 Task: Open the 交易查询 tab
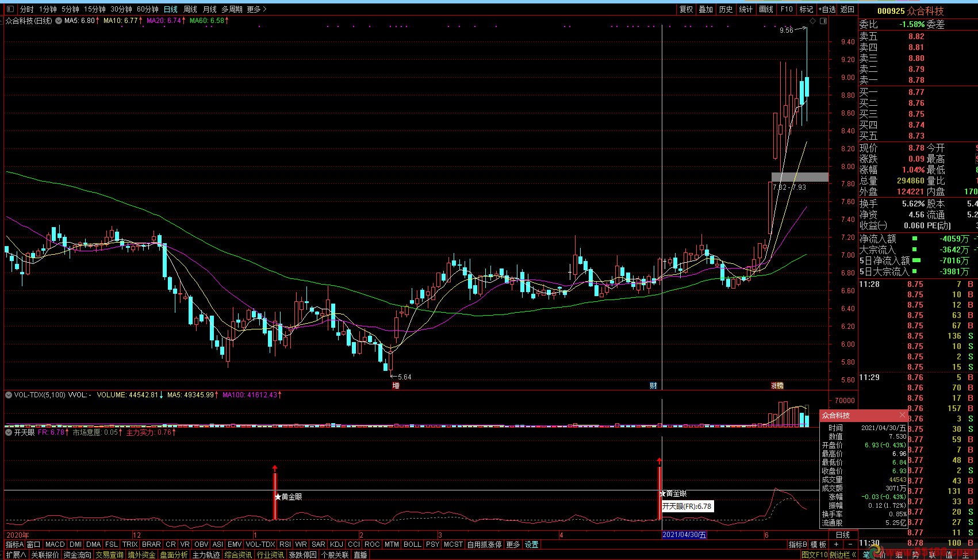[x=109, y=555]
